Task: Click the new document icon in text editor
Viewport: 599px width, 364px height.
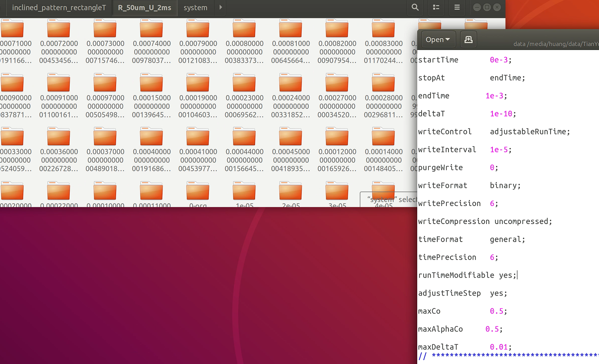Action: 468,39
